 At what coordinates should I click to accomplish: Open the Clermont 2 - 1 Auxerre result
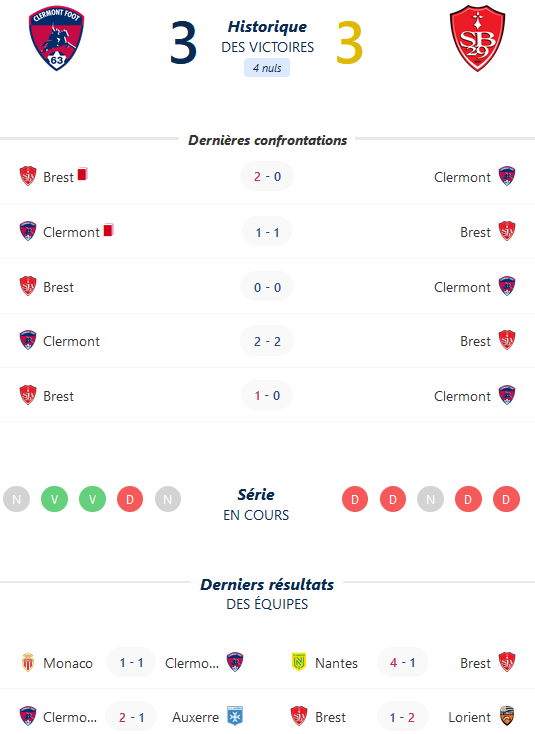(x=131, y=717)
